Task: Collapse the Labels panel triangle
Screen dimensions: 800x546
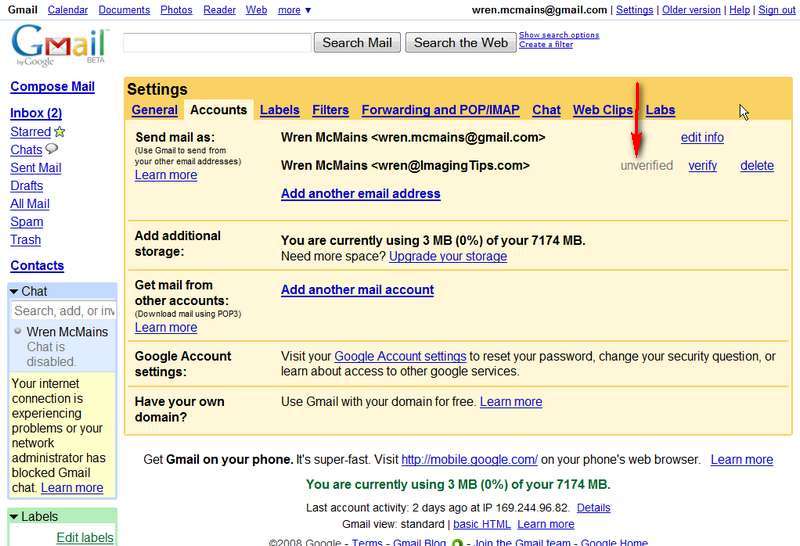Action: 14,517
